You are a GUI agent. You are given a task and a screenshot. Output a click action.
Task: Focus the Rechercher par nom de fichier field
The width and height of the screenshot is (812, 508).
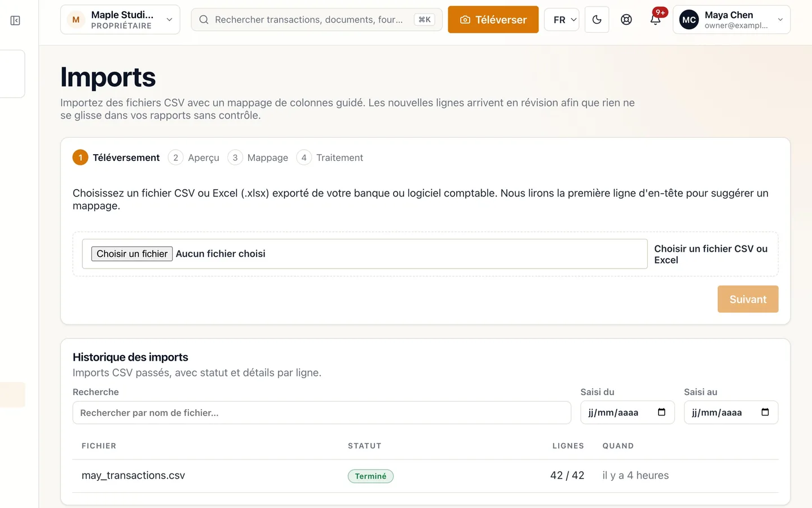click(322, 413)
